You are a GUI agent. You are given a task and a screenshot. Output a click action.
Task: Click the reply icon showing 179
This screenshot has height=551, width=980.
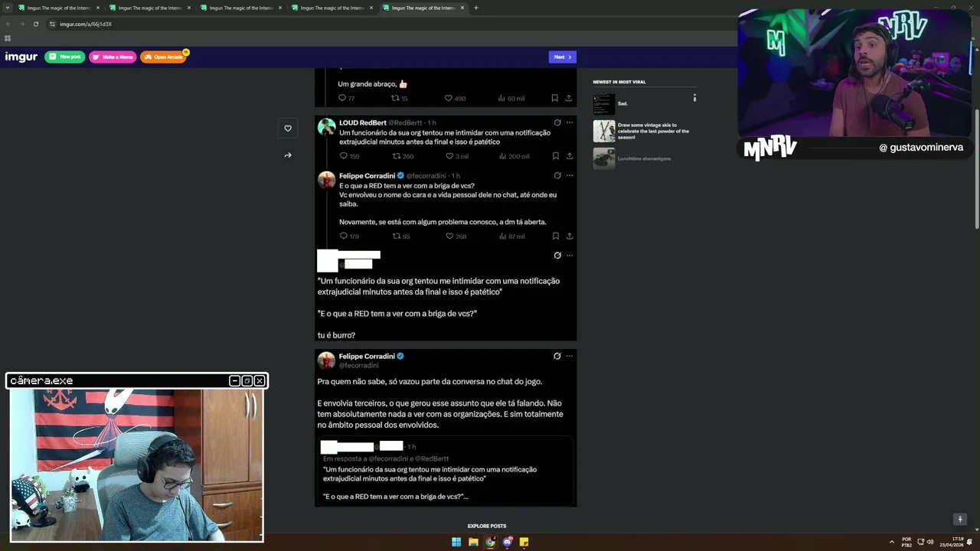click(x=344, y=236)
